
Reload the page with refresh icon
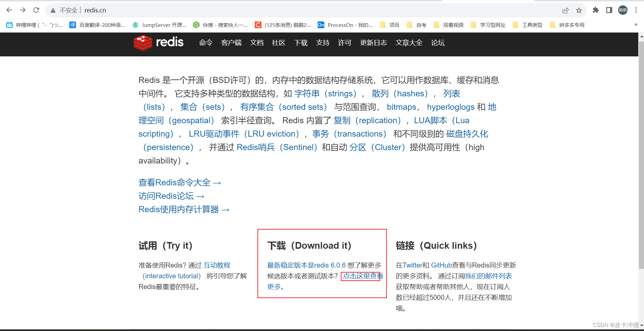(x=36, y=10)
